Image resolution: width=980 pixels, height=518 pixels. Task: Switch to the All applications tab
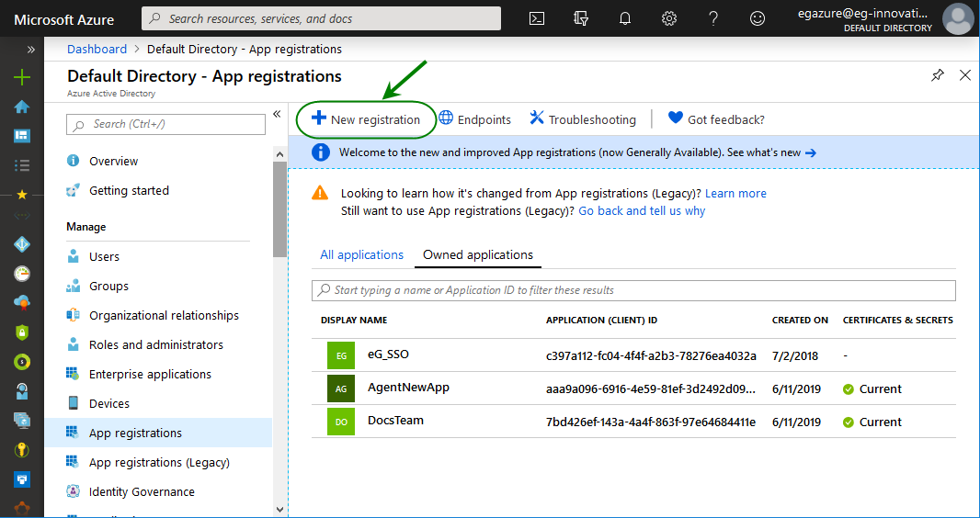pos(362,254)
